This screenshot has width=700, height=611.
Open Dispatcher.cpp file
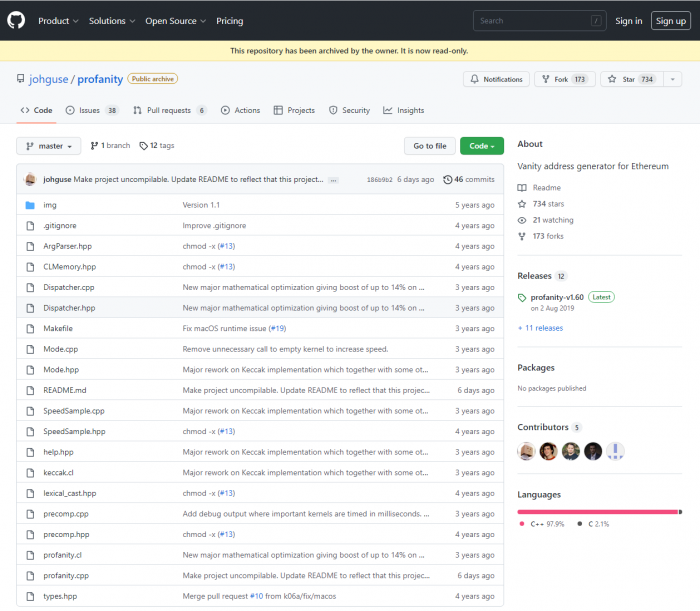click(x=69, y=287)
